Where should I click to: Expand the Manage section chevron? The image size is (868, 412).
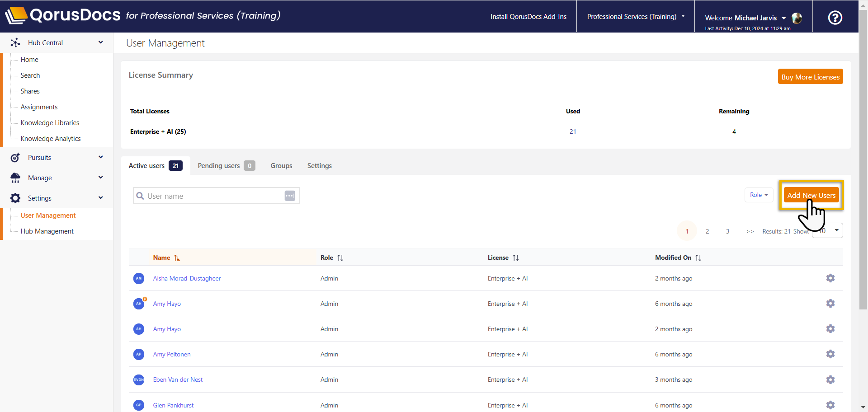click(101, 177)
